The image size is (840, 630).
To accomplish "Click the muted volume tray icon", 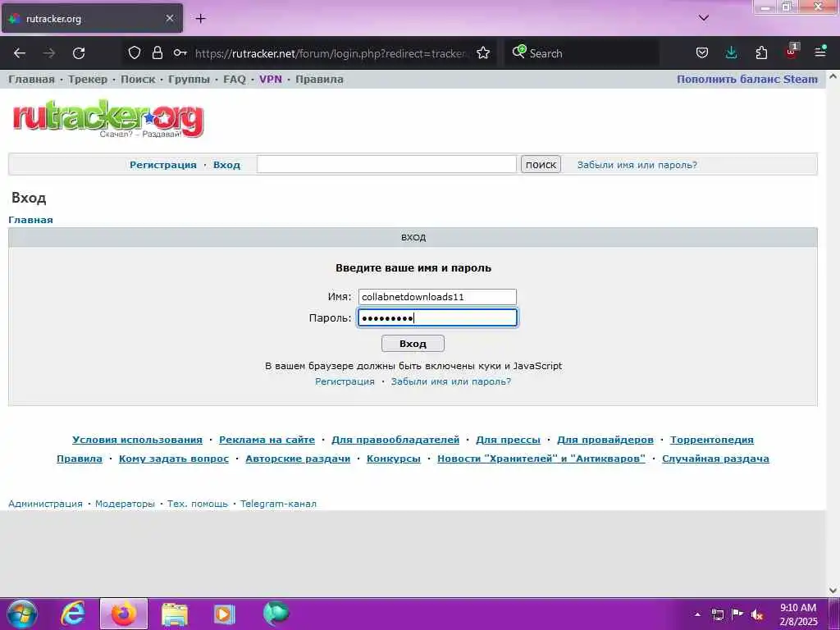I will 757,614.
